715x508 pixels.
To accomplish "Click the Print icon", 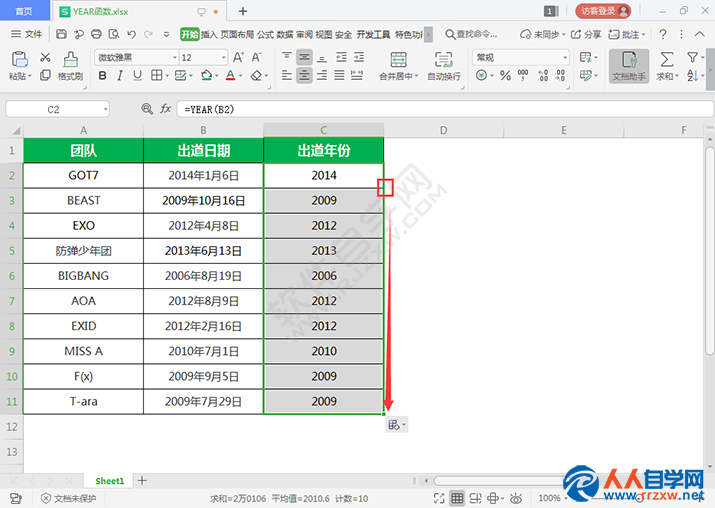I will 96,34.
